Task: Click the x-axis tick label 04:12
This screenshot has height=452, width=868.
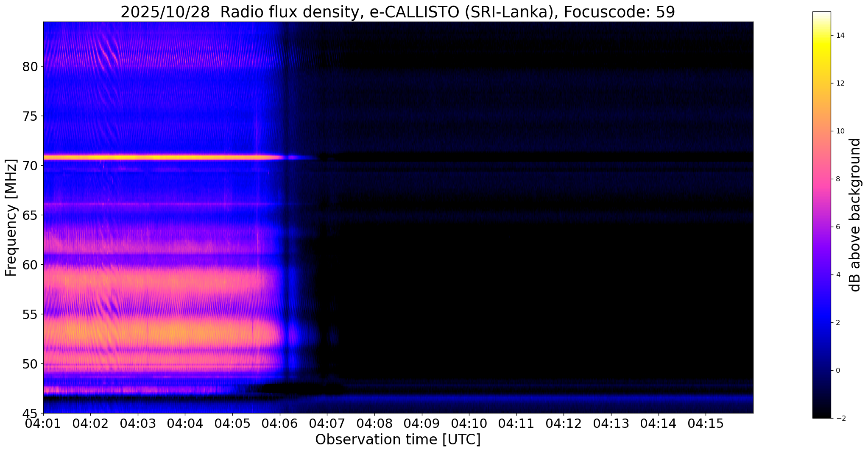Action: pyautogui.click(x=564, y=424)
